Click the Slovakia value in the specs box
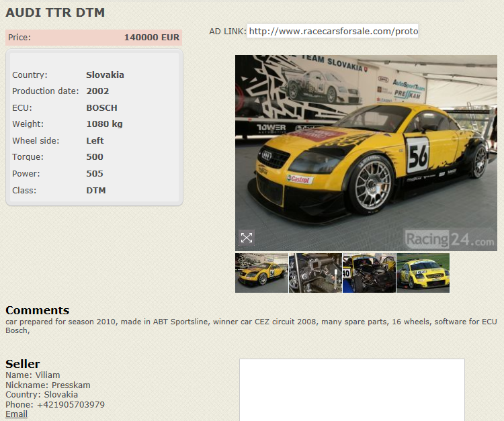504x421 pixels. pyautogui.click(x=105, y=75)
